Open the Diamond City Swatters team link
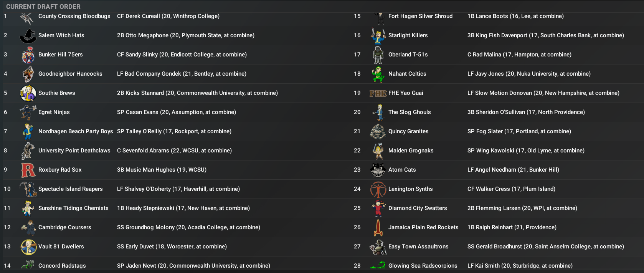The height and width of the screenshot is (273, 644). pyautogui.click(x=417, y=208)
